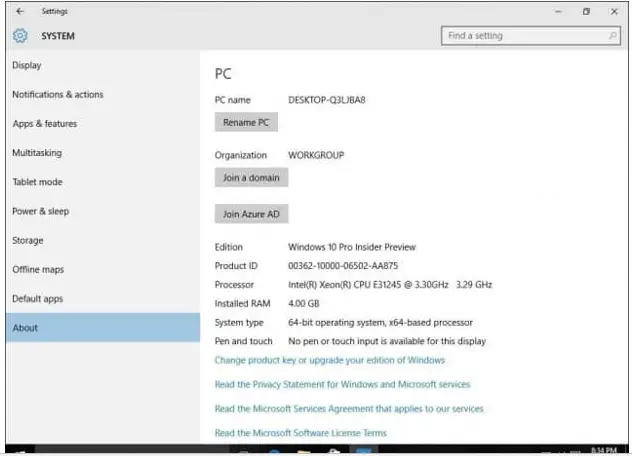Click the Installed RAM label
Viewport: 632px width, 456px height.
pyautogui.click(x=242, y=303)
